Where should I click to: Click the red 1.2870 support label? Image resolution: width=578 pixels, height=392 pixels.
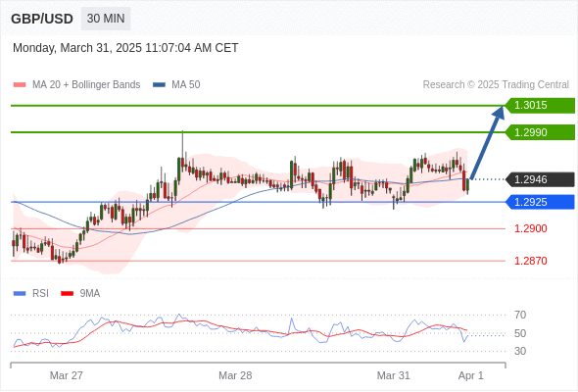(x=531, y=261)
